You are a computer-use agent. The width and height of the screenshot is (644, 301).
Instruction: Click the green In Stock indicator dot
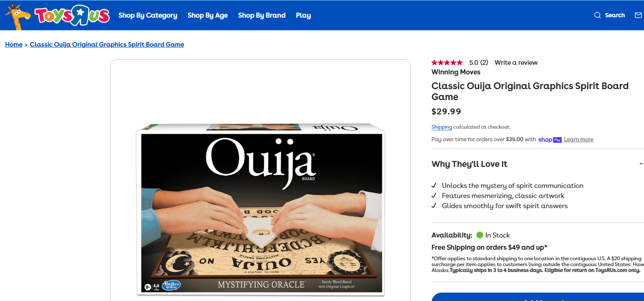point(479,235)
